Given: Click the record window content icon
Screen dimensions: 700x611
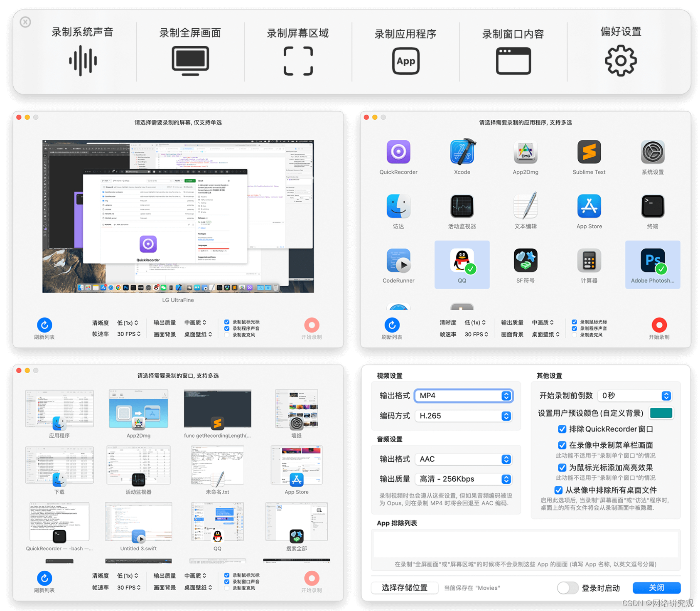Looking at the screenshot, I should [x=513, y=61].
